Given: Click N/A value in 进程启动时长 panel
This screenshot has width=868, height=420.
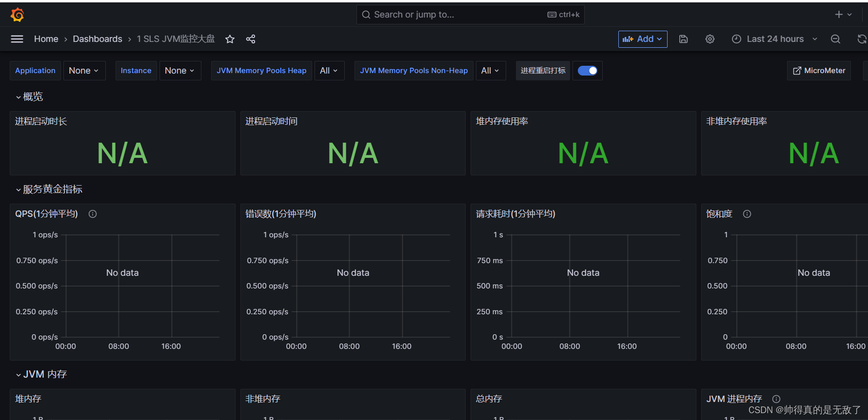Looking at the screenshot, I should 122,154.
